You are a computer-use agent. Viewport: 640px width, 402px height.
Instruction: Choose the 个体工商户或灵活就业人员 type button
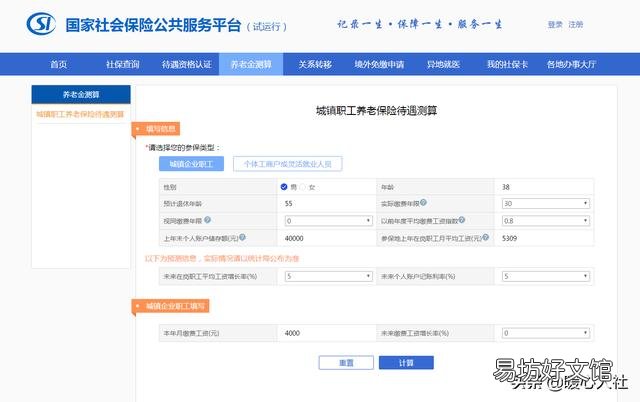(287, 164)
